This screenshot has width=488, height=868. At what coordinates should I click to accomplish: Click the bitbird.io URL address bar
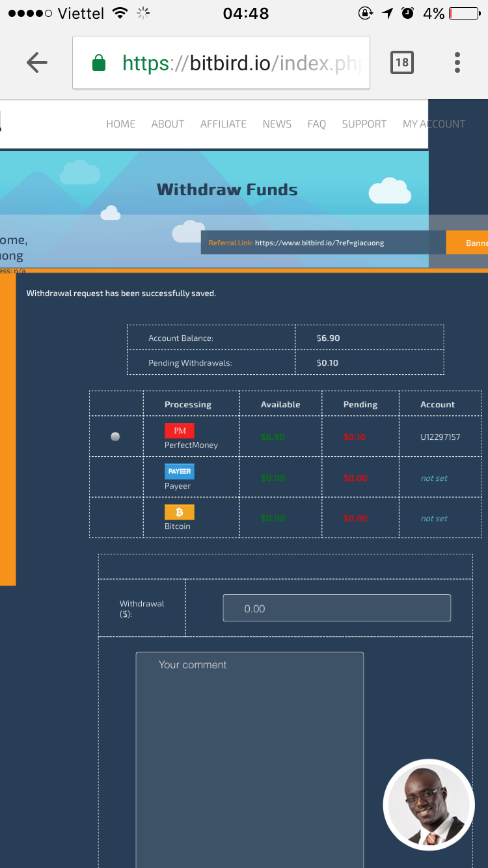pyautogui.click(x=221, y=62)
